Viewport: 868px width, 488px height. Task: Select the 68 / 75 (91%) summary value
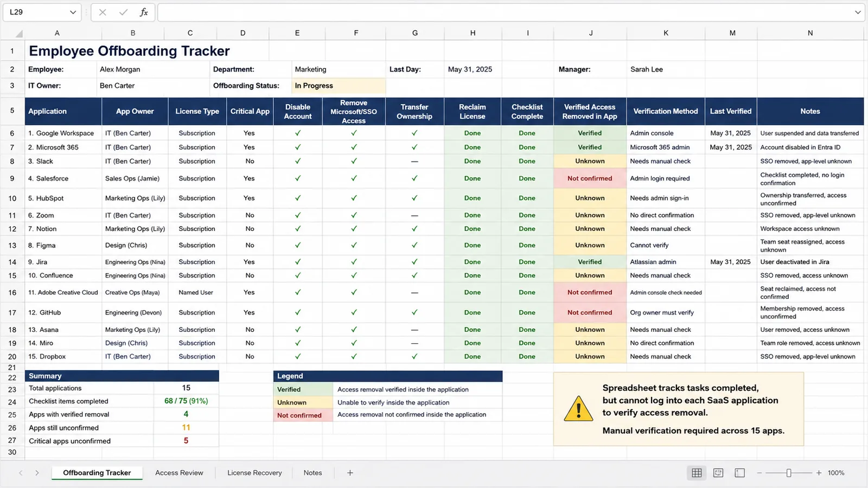(186, 401)
